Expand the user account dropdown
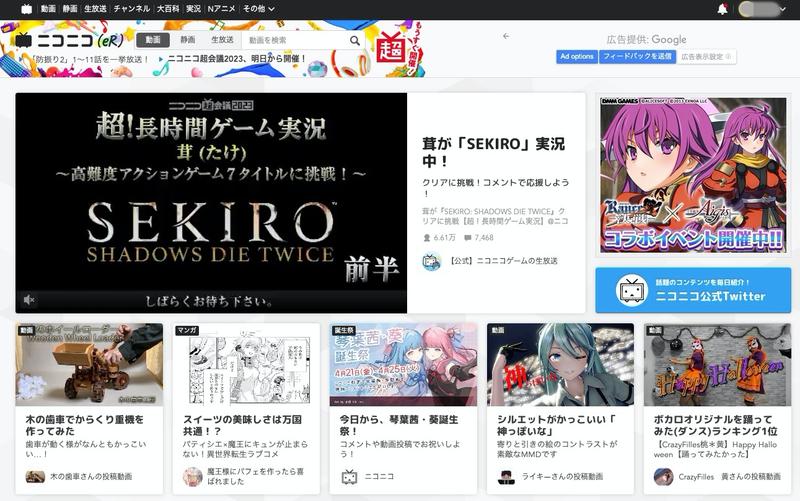 [762, 9]
